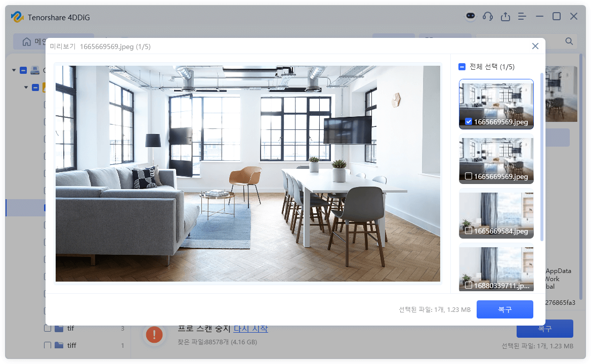
Task: Toggle the 전체 선택 (1/5) checkbox
Action: coord(462,67)
